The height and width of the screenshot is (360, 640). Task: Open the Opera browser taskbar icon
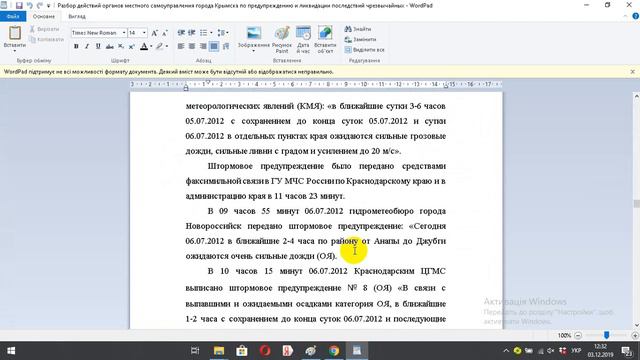[x=265, y=351]
